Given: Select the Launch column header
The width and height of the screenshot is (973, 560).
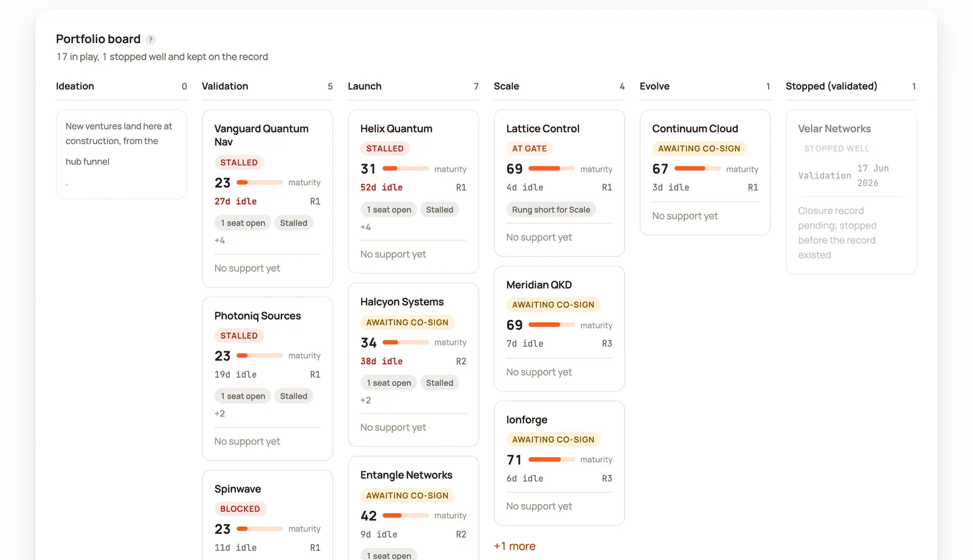Looking at the screenshot, I should [414, 86].
